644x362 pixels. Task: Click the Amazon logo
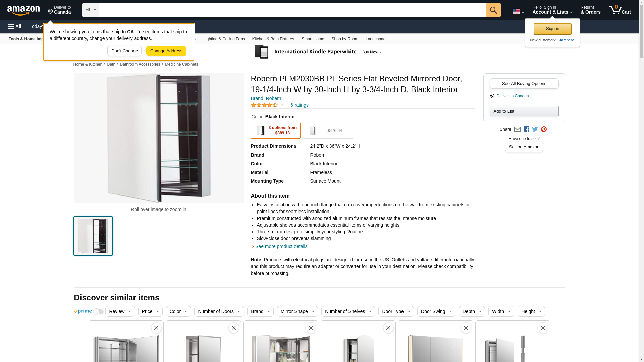point(23,10)
